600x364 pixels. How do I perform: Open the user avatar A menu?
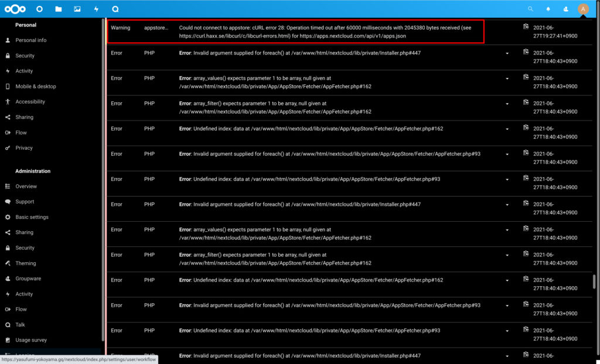(583, 9)
